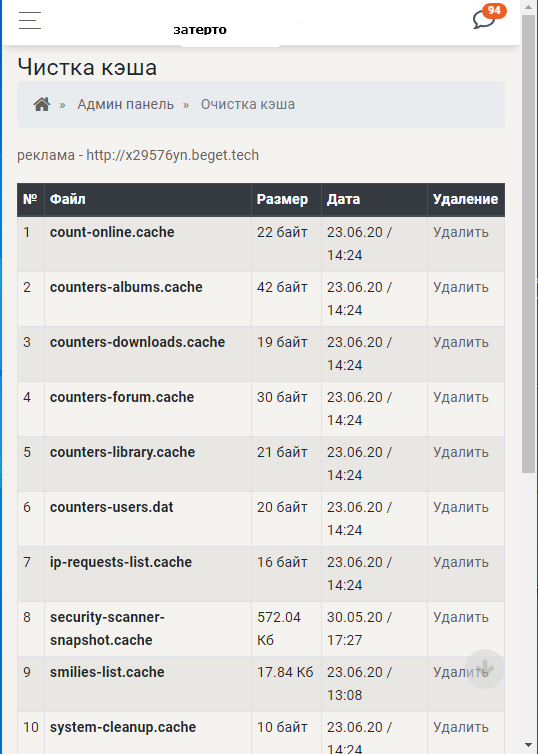
Task: Delete security-scanner-snapshot.cache via Удалить
Action: [461, 617]
